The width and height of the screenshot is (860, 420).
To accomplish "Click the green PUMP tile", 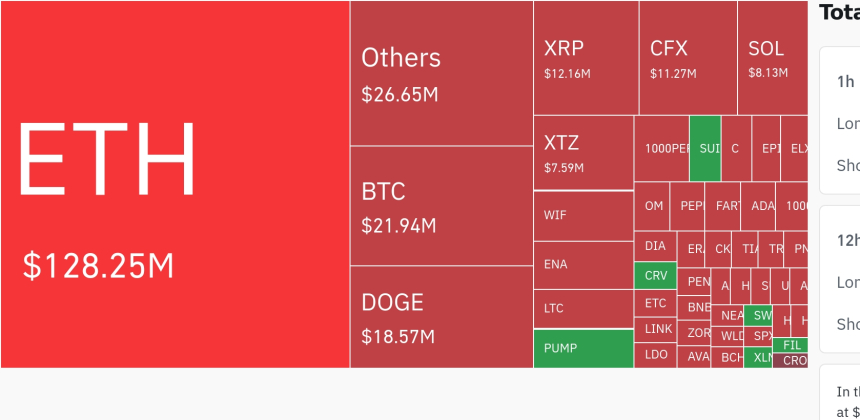I will [x=583, y=348].
